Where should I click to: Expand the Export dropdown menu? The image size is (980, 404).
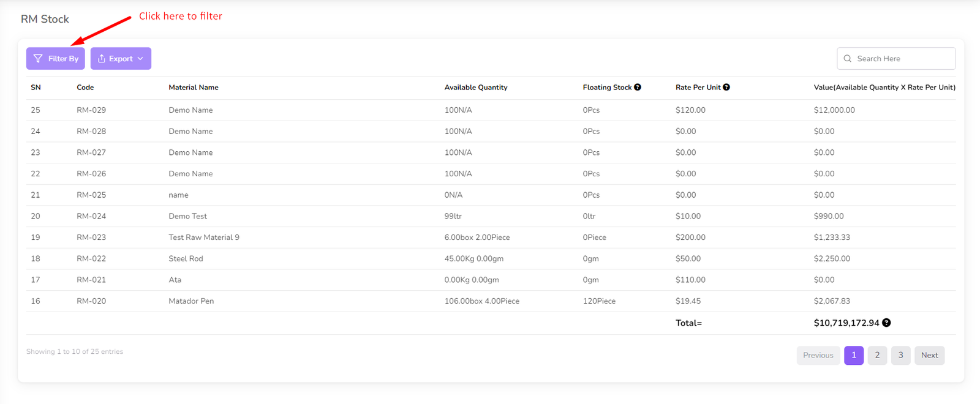pyautogui.click(x=121, y=59)
